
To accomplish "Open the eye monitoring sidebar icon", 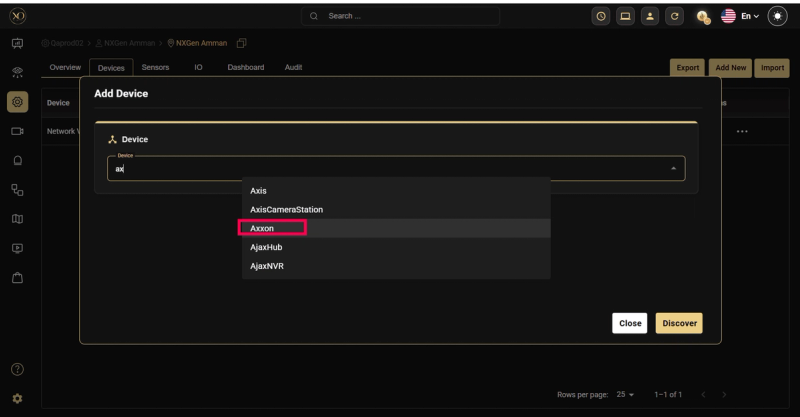I will [17, 72].
